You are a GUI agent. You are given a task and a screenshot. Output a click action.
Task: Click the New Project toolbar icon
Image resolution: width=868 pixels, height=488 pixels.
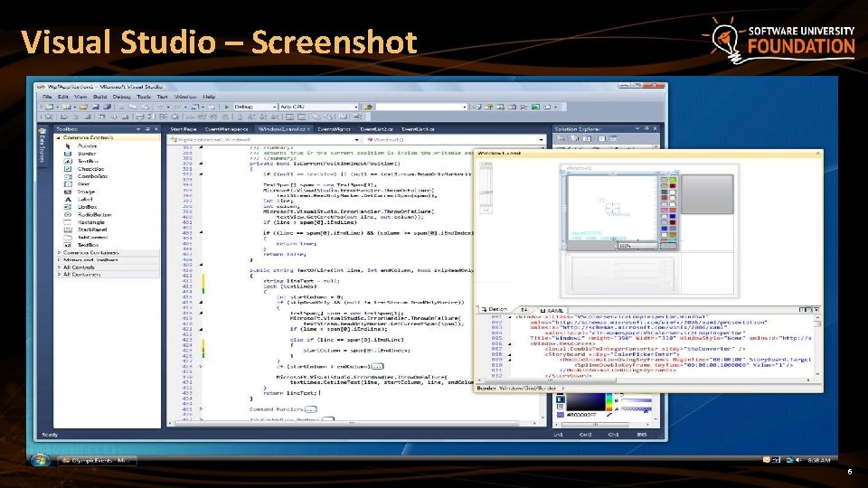[49, 107]
